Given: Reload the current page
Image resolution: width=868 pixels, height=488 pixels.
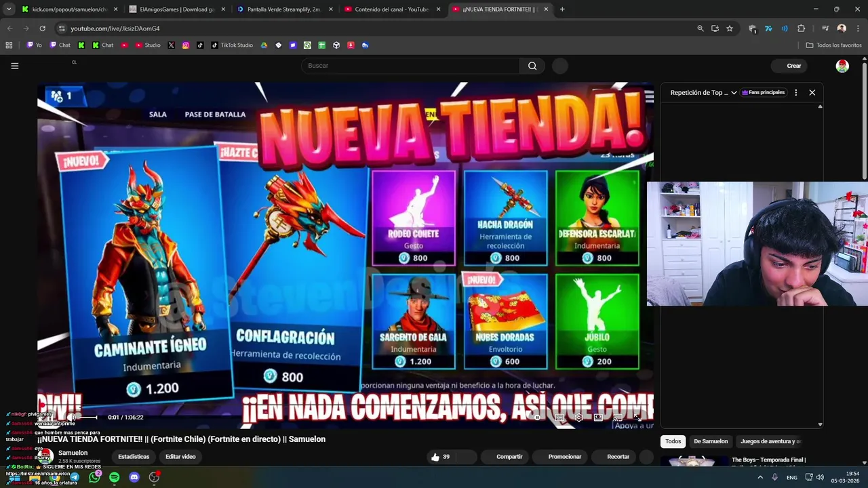Looking at the screenshot, I should 42,28.
